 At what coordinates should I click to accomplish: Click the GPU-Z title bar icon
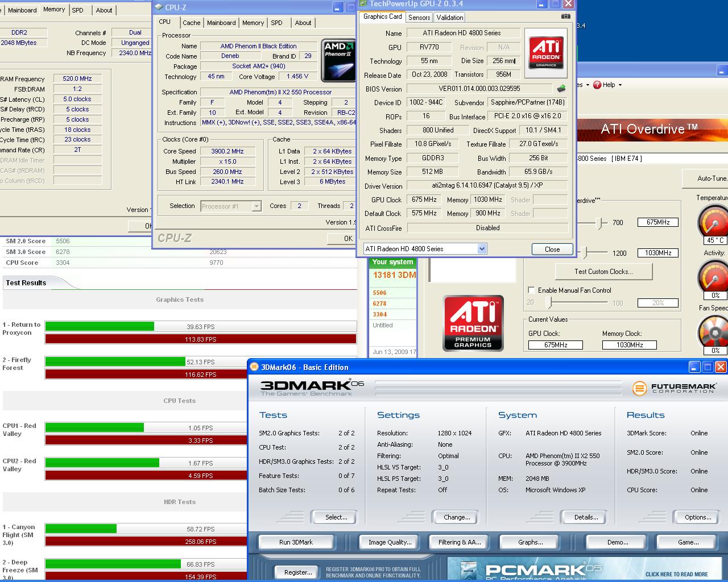click(x=363, y=3)
